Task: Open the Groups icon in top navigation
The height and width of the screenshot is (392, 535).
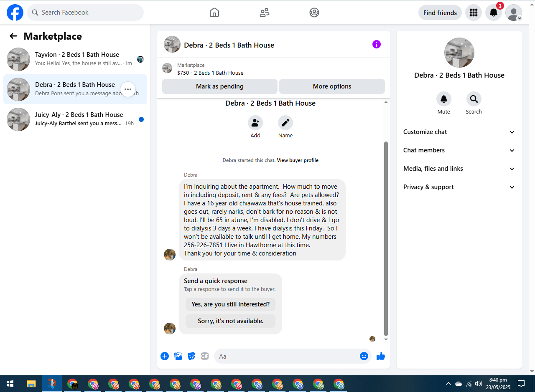Action: pyautogui.click(x=314, y=13)
